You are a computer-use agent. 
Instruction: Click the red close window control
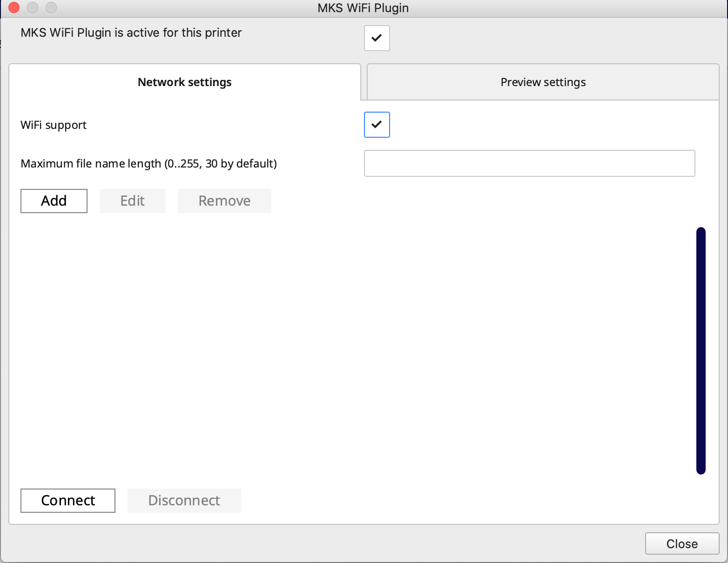point(13,7)
